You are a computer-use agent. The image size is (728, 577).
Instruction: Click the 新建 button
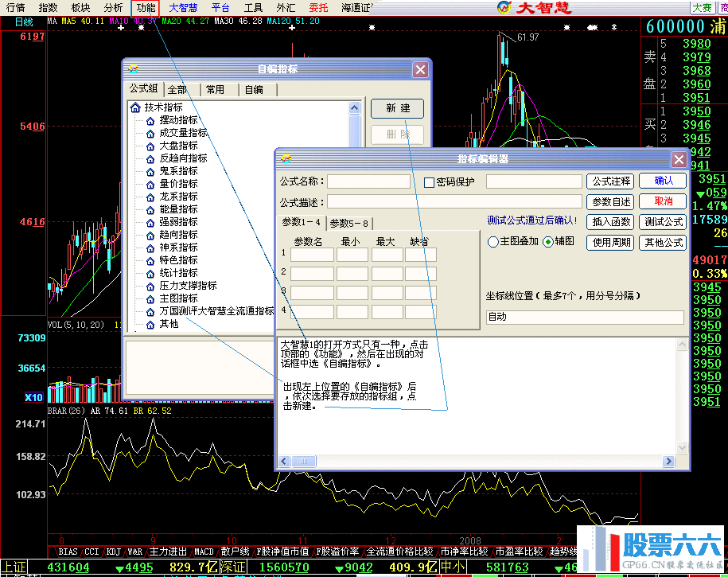point(397,108)
